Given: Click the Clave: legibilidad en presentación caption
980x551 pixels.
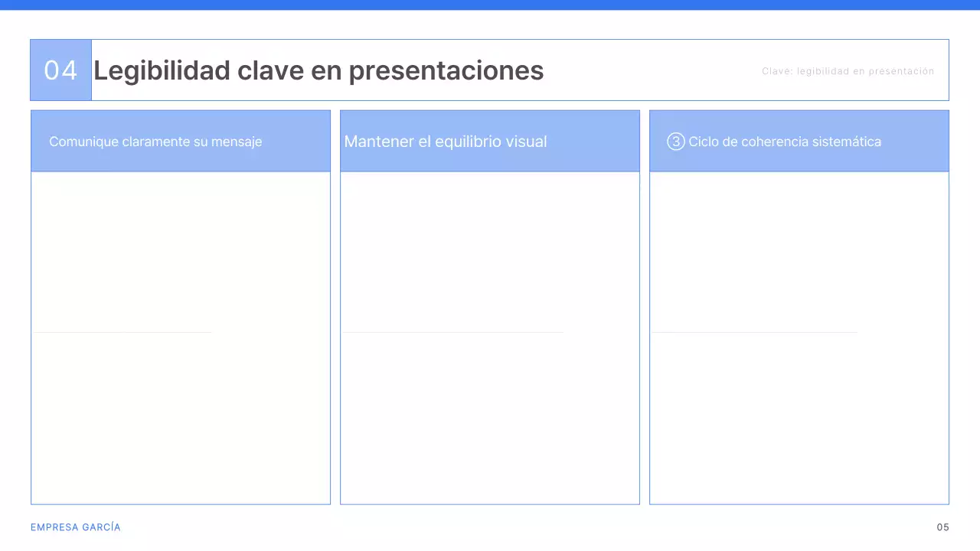Looking at the screenshot, I should [x=848, y=71].
